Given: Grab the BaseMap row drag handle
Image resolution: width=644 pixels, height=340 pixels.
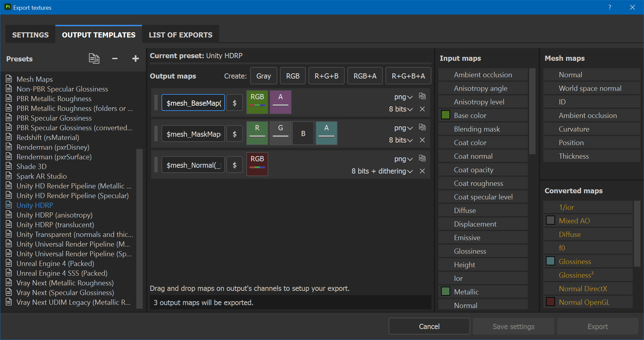Looking at the screenshot, I should 156,102.
